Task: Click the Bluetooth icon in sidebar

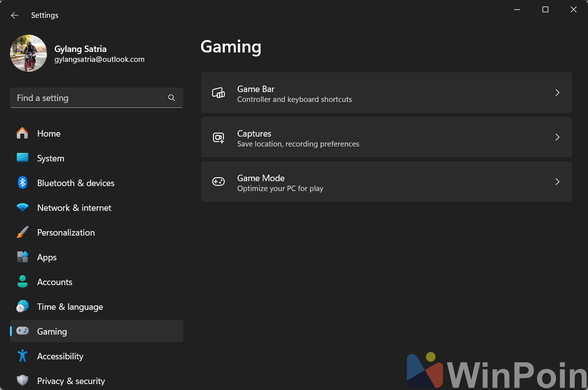Action: tap(22, 183)
